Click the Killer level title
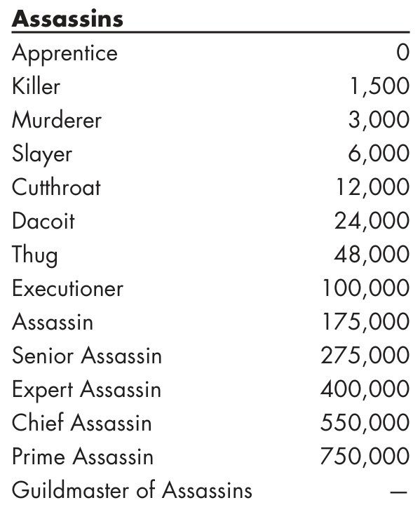Viewport: 420px width, 519px height. click(36, 86)
